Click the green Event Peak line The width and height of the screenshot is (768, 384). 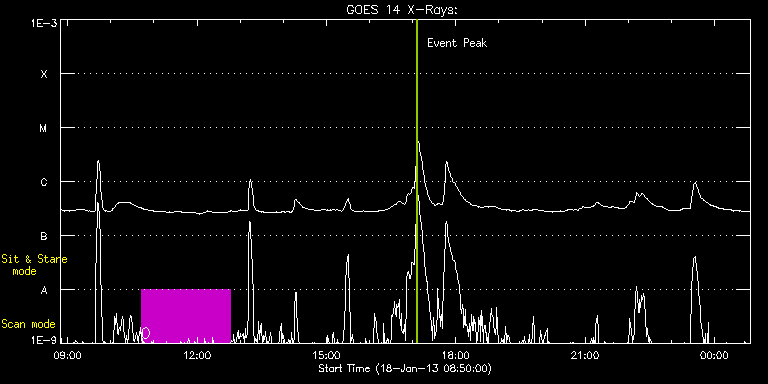(x=416, y=181)
